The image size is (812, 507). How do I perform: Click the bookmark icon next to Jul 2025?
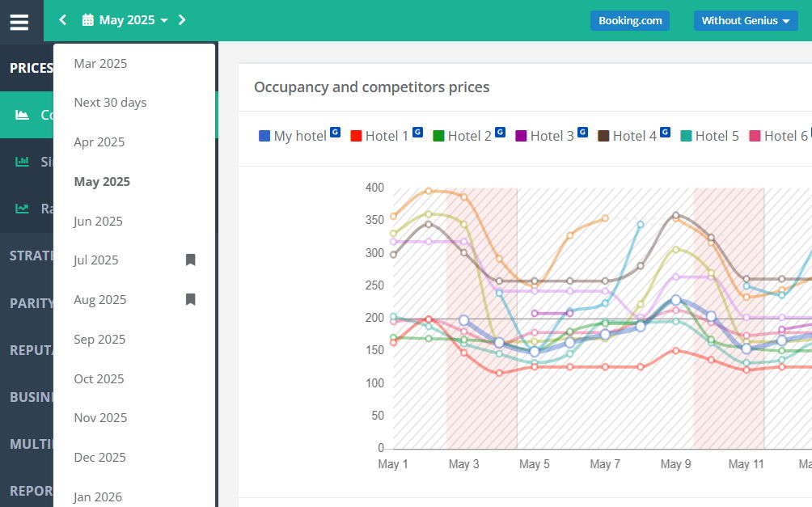pos(191,260)
